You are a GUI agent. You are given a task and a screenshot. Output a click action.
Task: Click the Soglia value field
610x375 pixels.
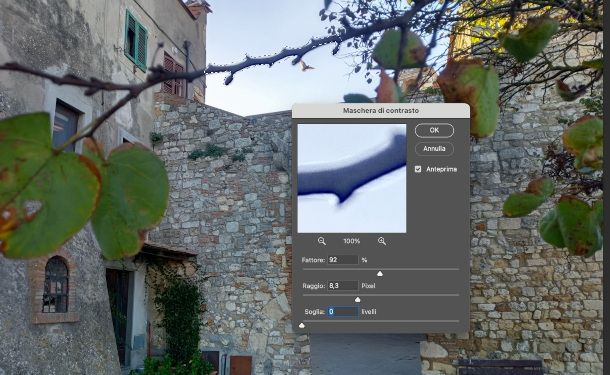pos(343,312)
